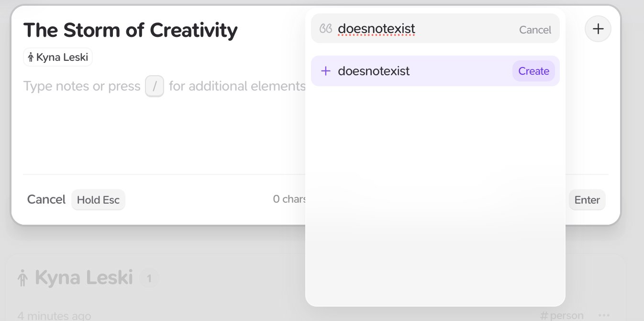Viewport: 644px width, 321px height.
Task: Click the count badge next to Kyna Leski
Action: [x=149, y=278]
